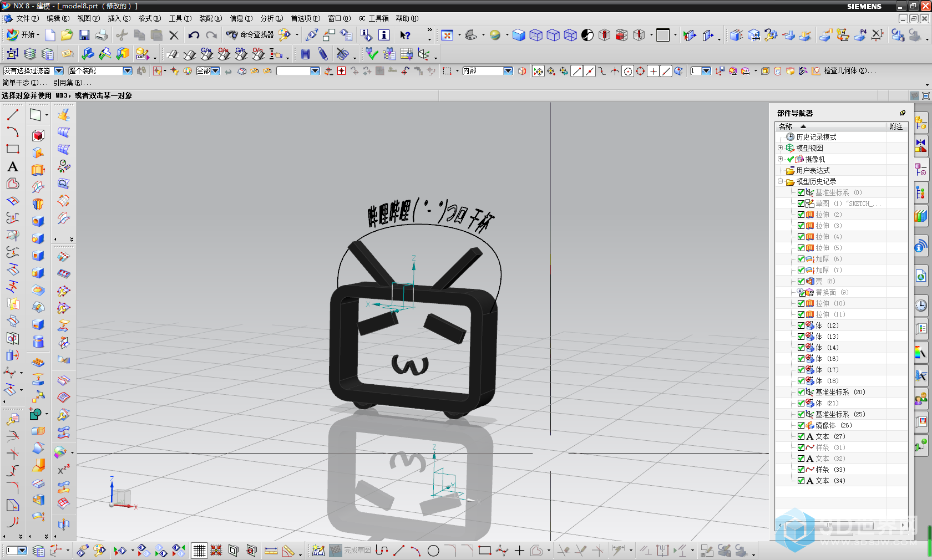Click the color palette icon in selection bar
This screenshot has width=932, height=560.
188,71
